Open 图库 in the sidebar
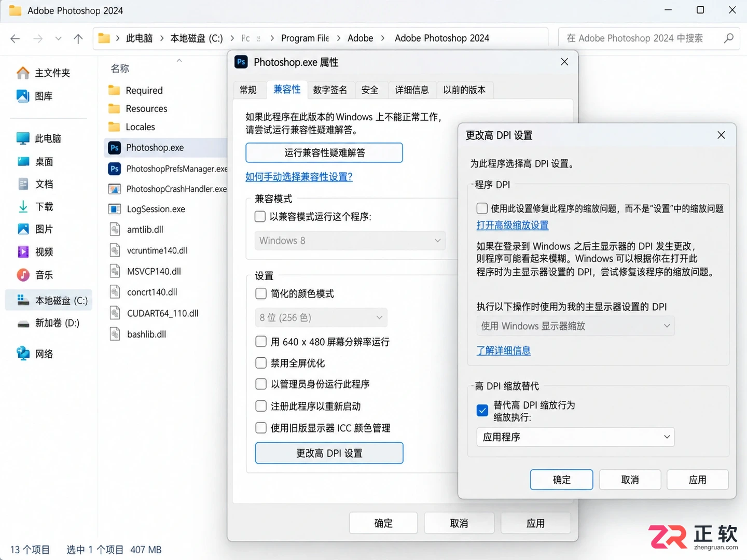Image resolution: width=747 pixels, height=560 pixels. 34,96
